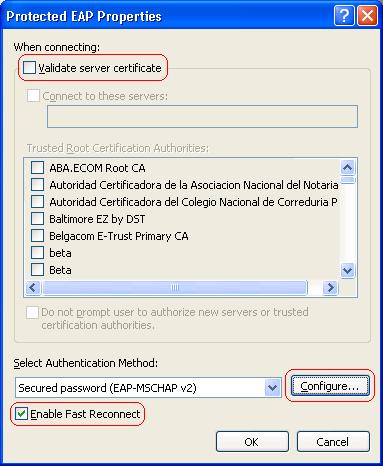This screenshot has height=466, width=383.
Task: Enable Validate server certificate checkbox
Action: 29,68
